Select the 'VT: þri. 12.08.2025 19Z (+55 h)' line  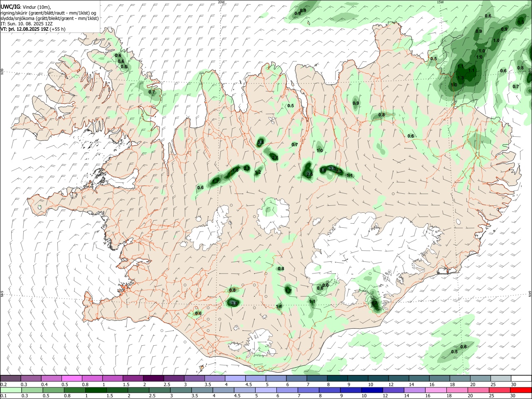coord(33,29)
